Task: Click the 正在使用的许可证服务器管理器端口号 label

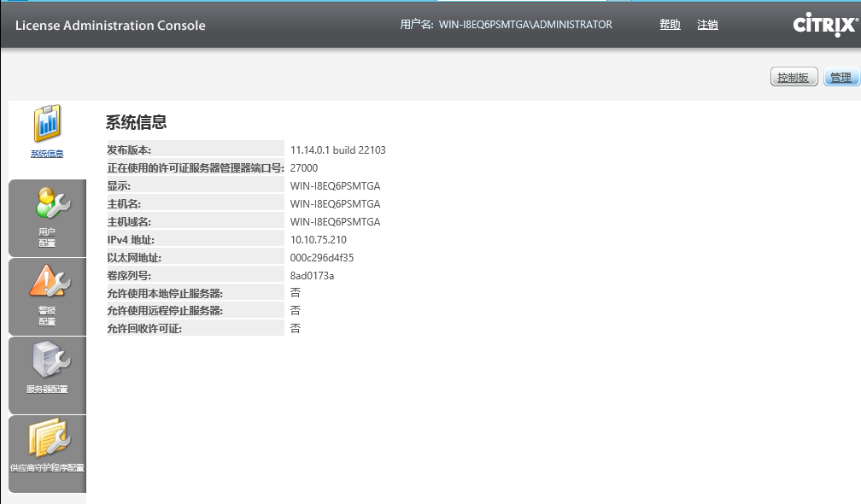Action: click(196, 168)
